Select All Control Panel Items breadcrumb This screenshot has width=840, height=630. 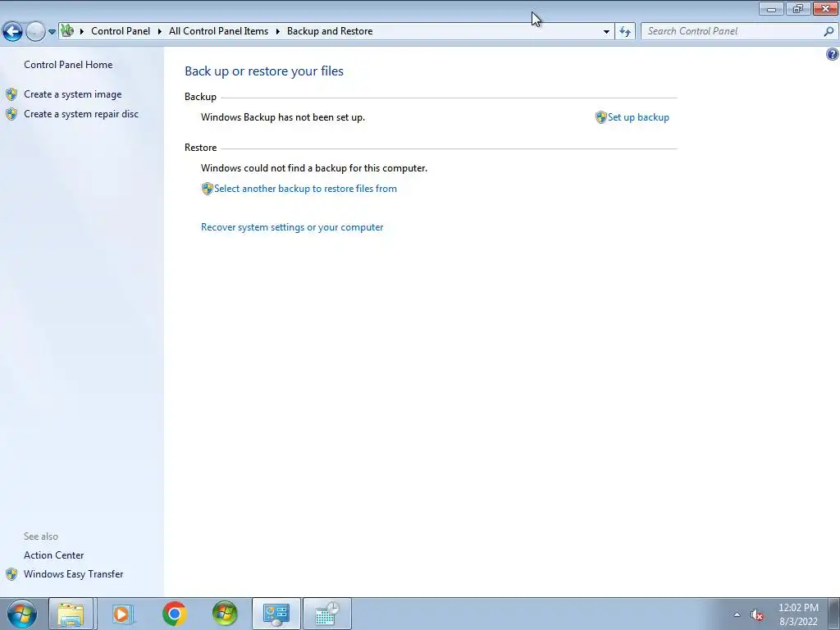[x=218, y=31]
